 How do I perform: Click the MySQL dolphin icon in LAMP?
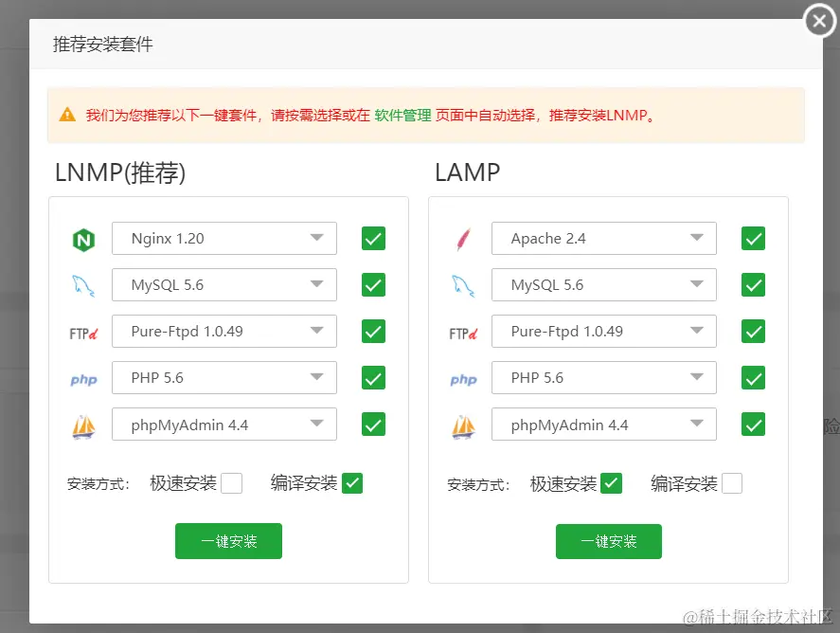[x=463, y=285]
